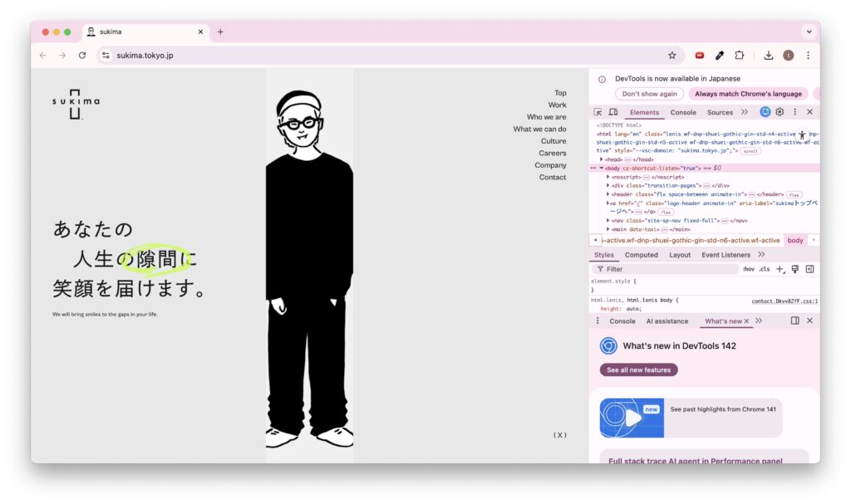This screenshot has width=851, height=504.
Task: Click the "Don't show again" button
Action: tap(649, 94)
